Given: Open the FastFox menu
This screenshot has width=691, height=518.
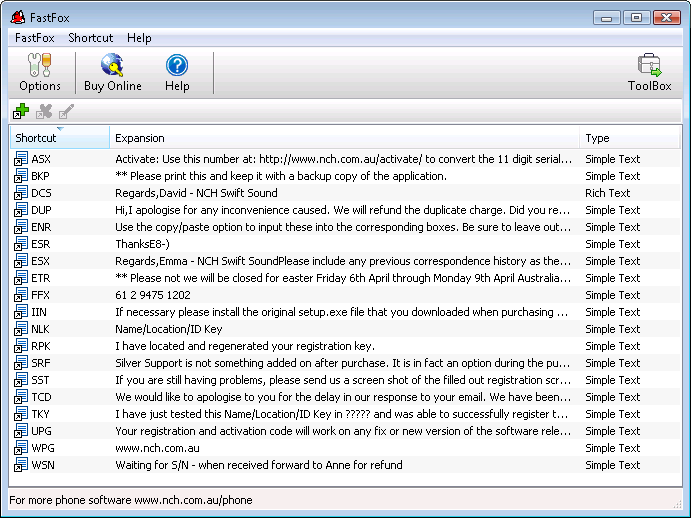Looking at the screenshot, I should (x=34, y=38).
